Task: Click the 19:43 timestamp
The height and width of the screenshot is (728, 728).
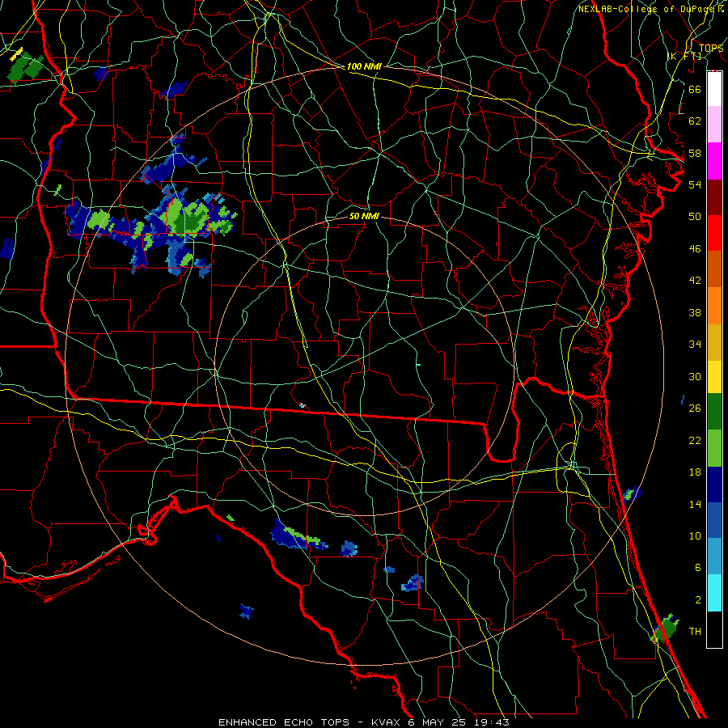Action: point(492,722)
